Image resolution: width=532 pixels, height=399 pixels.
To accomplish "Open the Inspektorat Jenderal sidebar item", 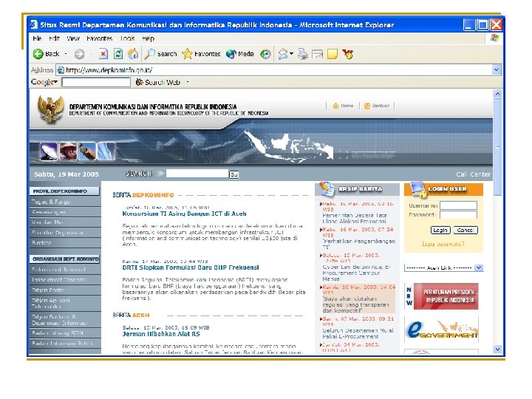I will click(x=65, y=279).
